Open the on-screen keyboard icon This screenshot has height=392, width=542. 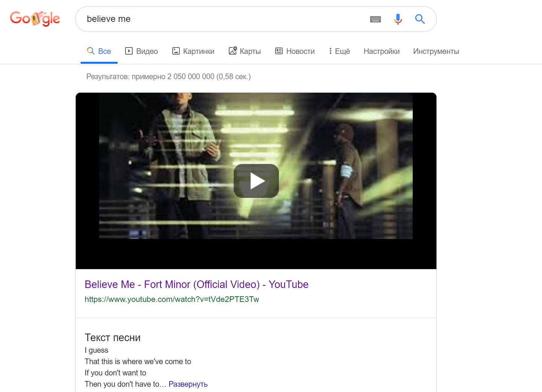click(x=375, y=19)
